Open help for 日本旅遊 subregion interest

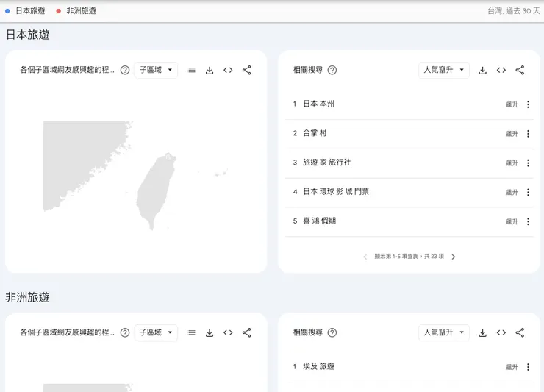coord(125,70)
